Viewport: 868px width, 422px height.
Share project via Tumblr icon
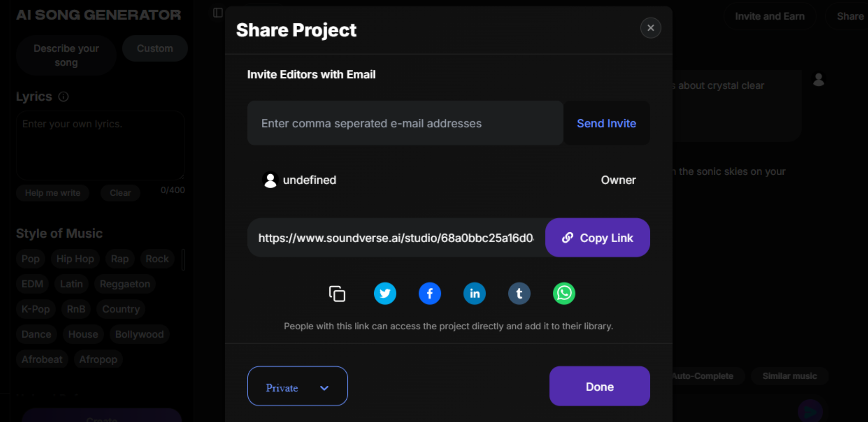(519, 294)
